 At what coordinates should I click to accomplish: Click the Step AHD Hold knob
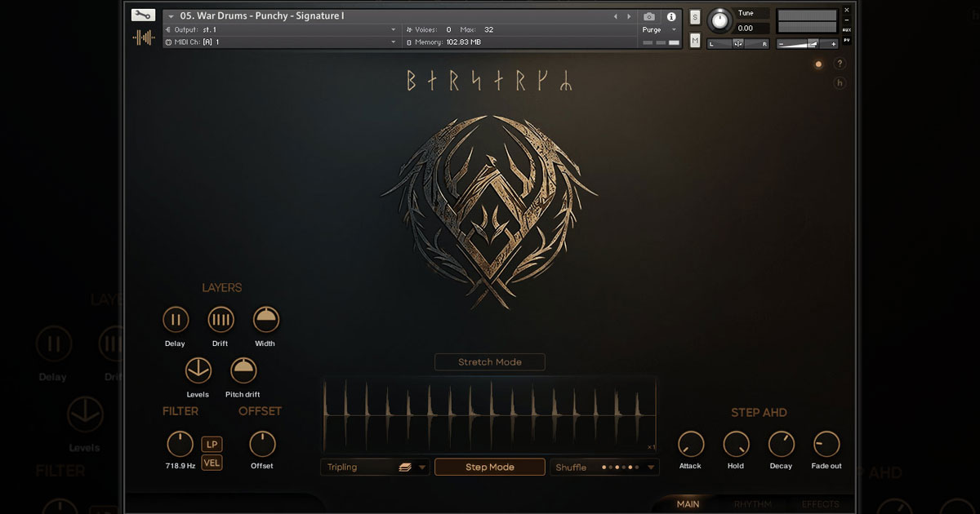tap(736, 445)
